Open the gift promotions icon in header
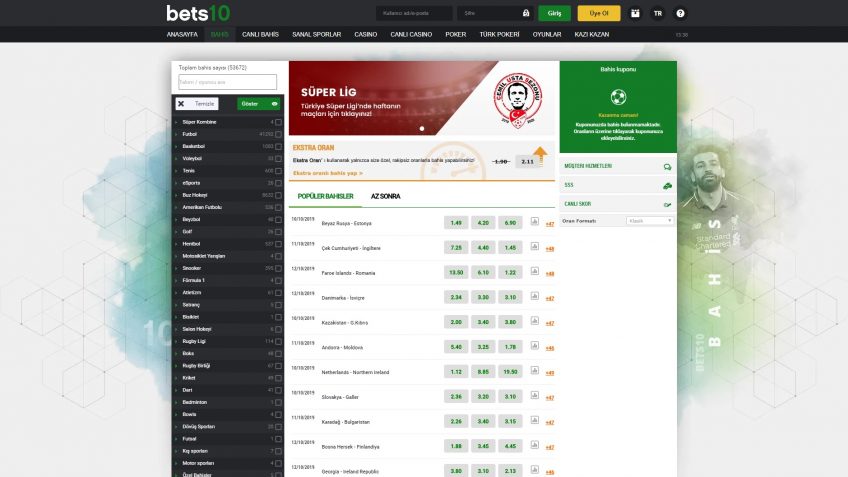The width and height of the screenshot is (848, 477). (635, 13)
